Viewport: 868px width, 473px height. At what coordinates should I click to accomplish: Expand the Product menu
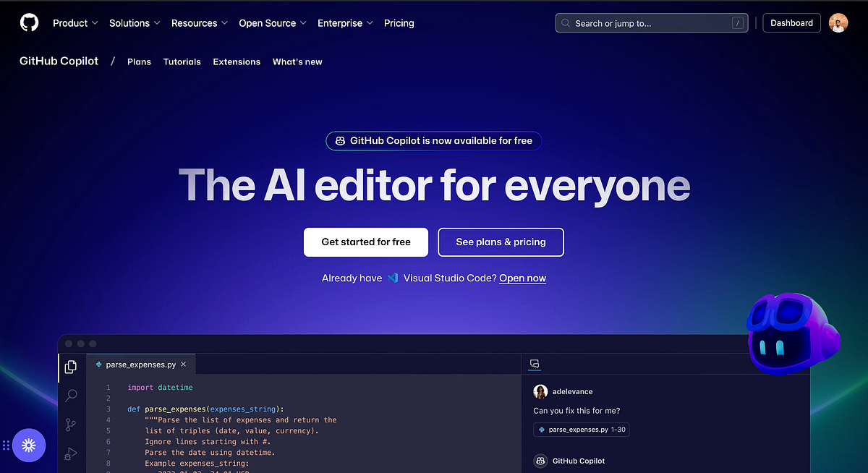pyautogui.click(x=75, y=23)
